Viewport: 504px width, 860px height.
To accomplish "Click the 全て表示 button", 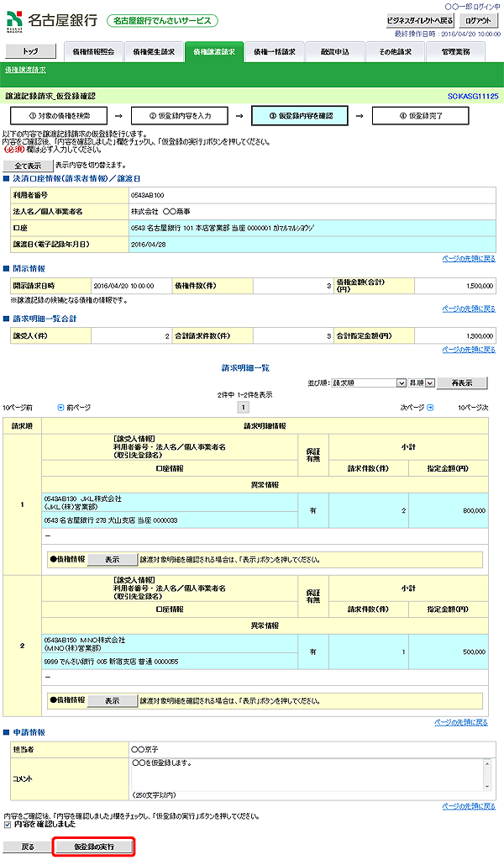I will point(28,166).
